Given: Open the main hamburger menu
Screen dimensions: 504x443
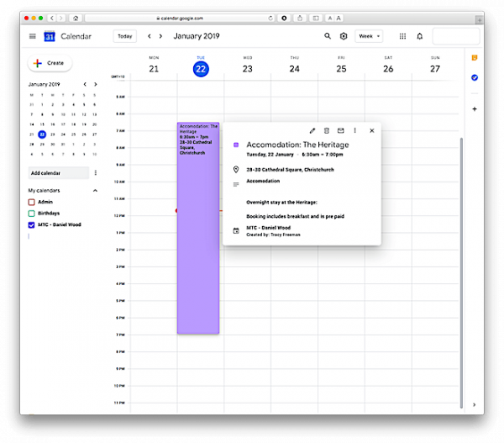Looking at the screenshot, I should pyautogui.click(x=33, y=36).
